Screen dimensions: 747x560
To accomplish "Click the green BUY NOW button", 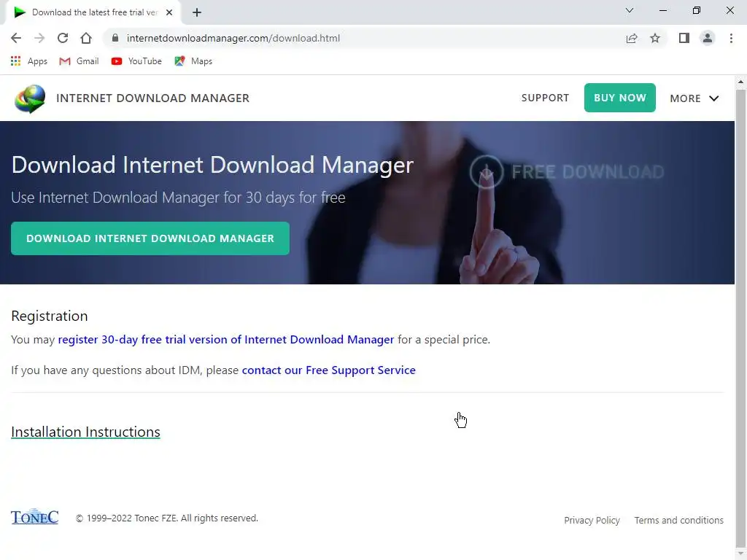I will click(x=620, y=98).
